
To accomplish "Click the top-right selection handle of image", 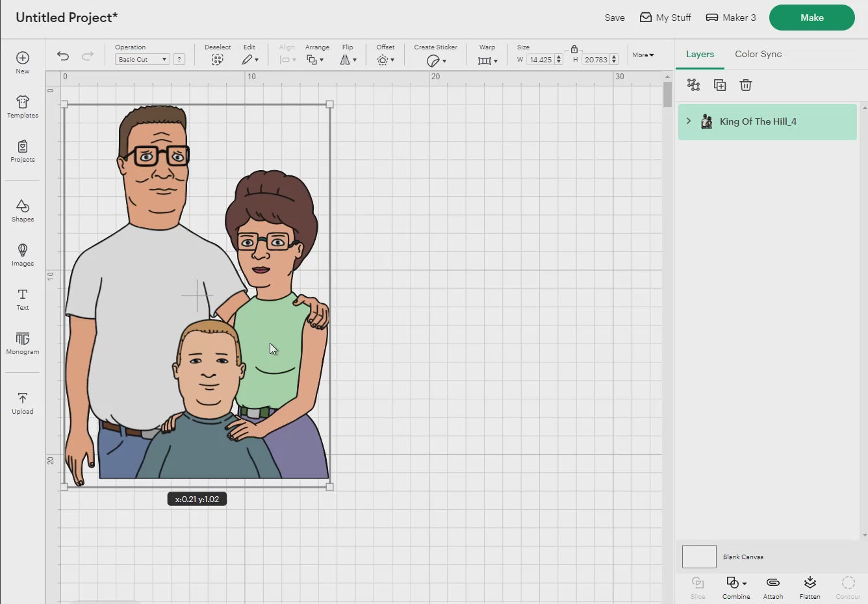I will pos(329,104).
